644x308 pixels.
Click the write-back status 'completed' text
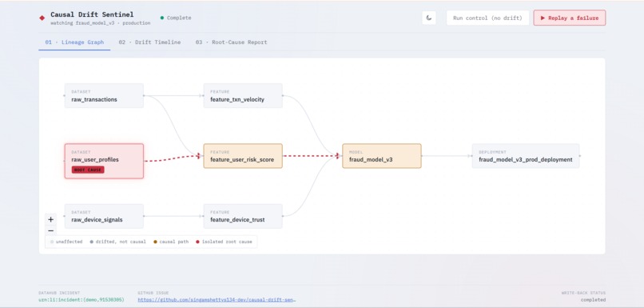593,300
